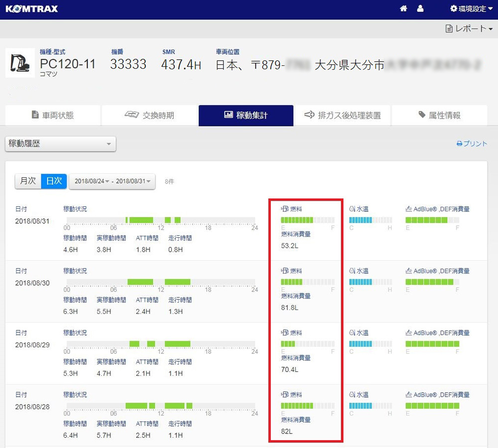This screenshot has width=498, height=448.
Task: Go to 排ガス後処理装置 tab
Action: point(342,116)
